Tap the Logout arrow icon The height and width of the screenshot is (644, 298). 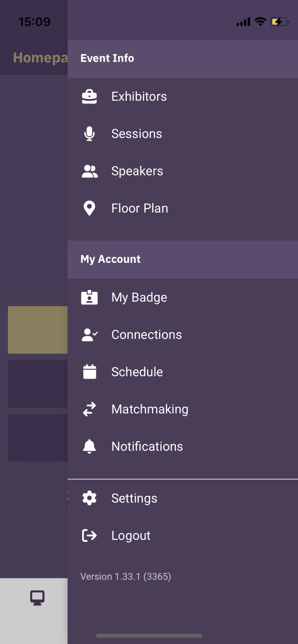point(89,535)
